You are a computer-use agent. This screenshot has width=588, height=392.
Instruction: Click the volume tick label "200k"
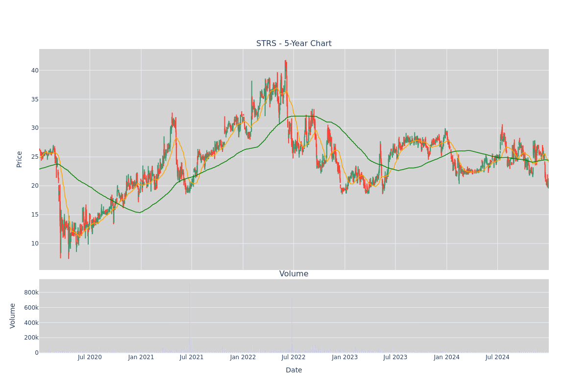point(31,338)
